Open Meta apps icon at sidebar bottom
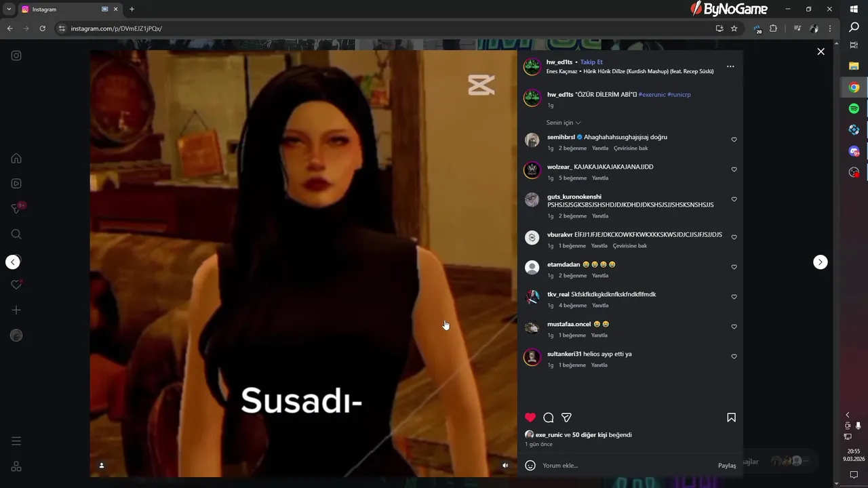The height and width of the screenshot is (488, 868). [x=16, y=466]
